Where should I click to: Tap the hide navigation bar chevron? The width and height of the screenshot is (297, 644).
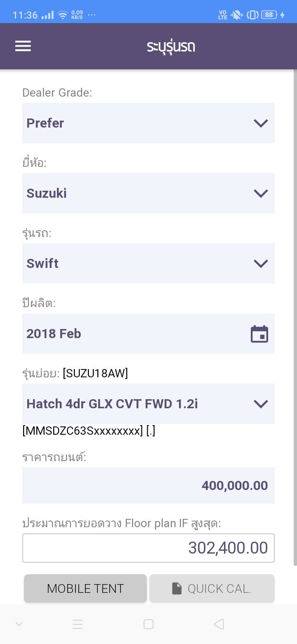[x=19, y=624]
